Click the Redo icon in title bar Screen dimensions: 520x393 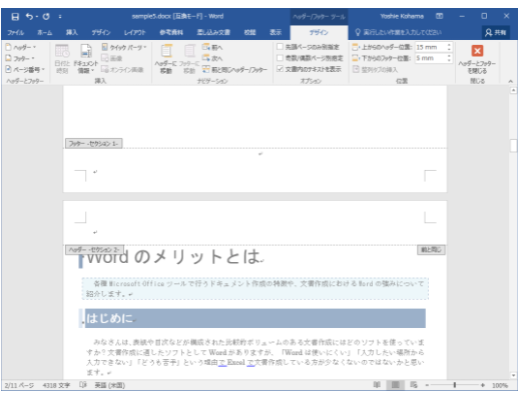[46, 16]
